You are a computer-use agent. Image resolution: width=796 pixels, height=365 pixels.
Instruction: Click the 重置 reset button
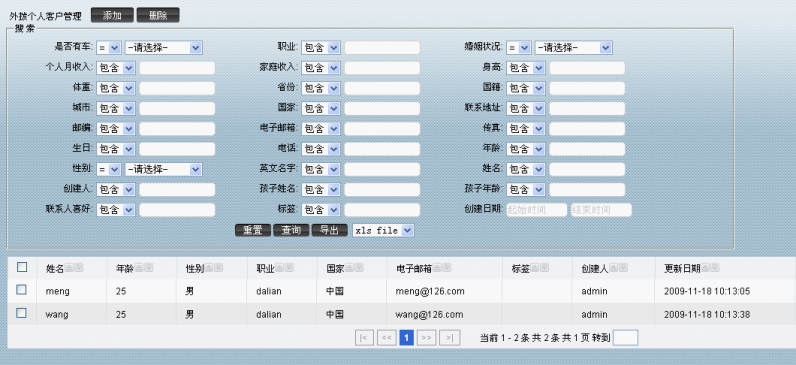253,230
